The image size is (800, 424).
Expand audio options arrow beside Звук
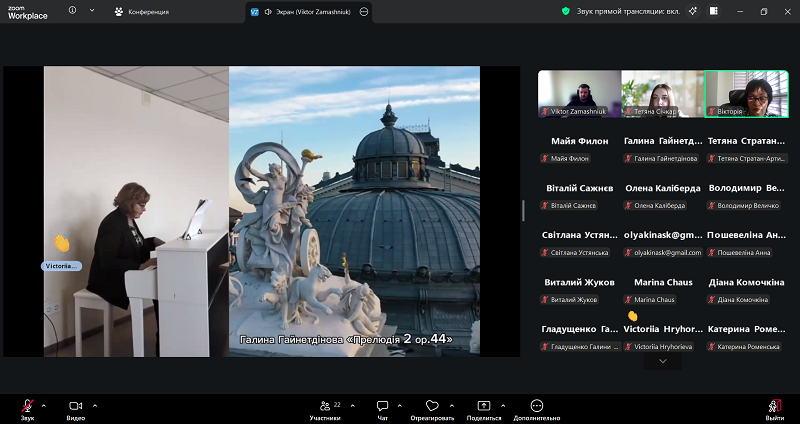pos(43,405)
